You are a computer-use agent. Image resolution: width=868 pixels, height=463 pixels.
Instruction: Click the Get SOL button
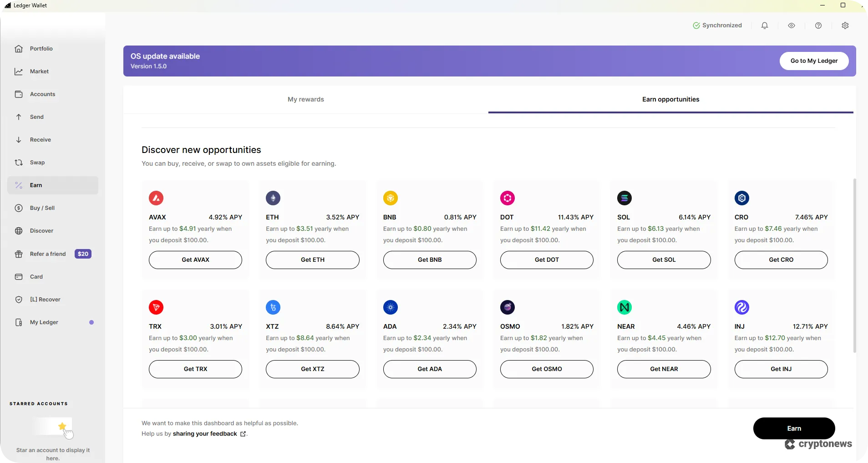coord(663,259)
